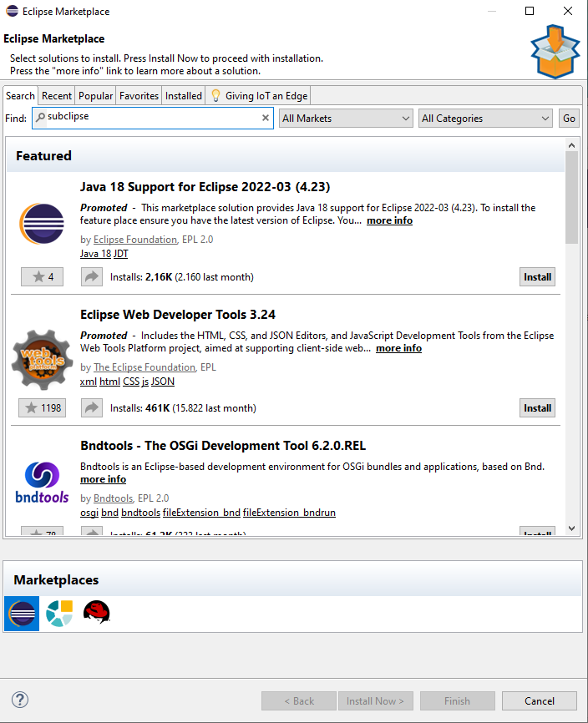Favorite Eclipse Web Developer Tools via star button
Viewport: 588px width, 723px height.
point(42,407)
